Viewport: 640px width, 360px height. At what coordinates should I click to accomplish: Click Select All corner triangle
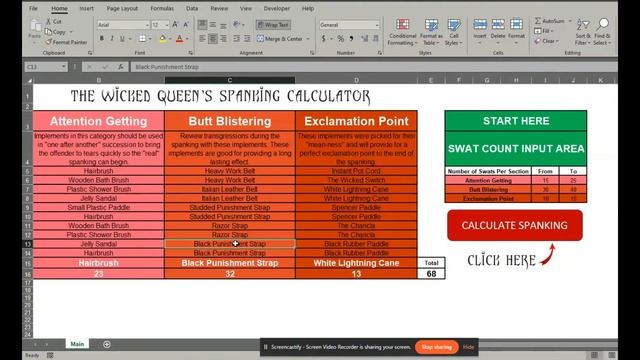point(29,80)
